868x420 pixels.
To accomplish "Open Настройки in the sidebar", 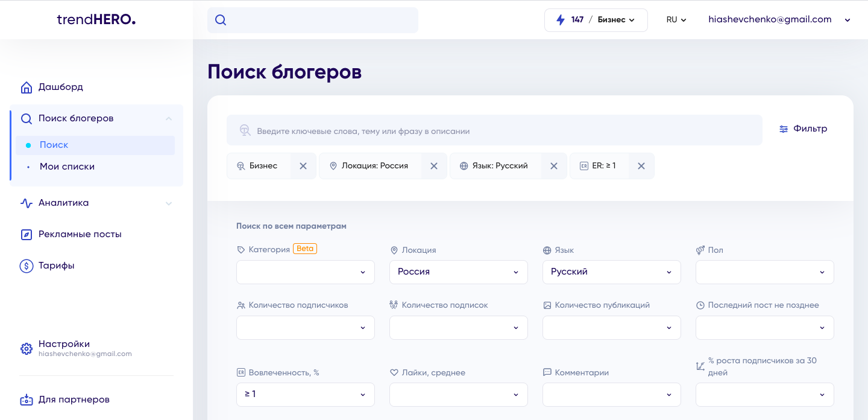I will (x=64, y=344).
